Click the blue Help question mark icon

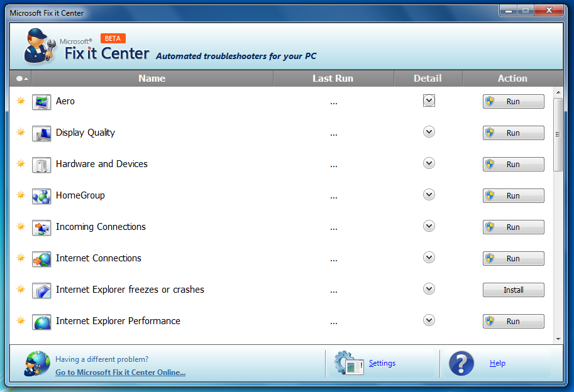click(461, 363)
